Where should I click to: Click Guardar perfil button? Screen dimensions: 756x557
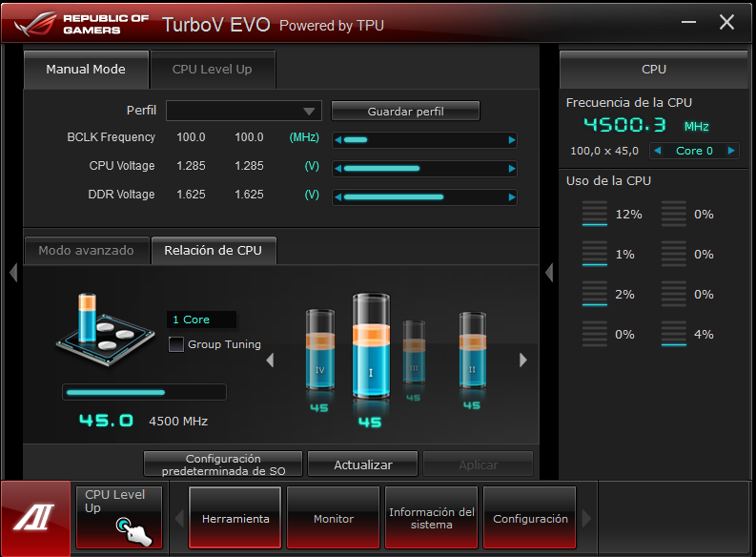(x=405, y=111)
